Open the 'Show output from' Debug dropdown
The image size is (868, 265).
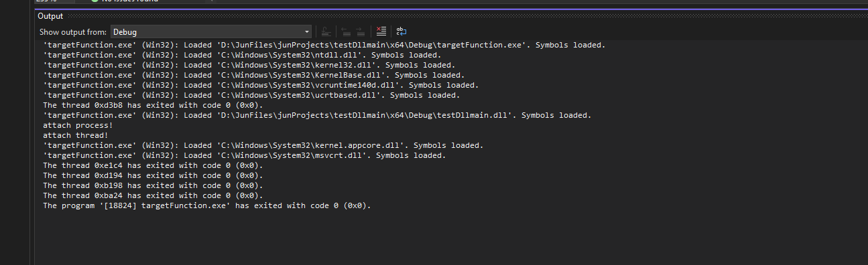click(x=210, y=31)
